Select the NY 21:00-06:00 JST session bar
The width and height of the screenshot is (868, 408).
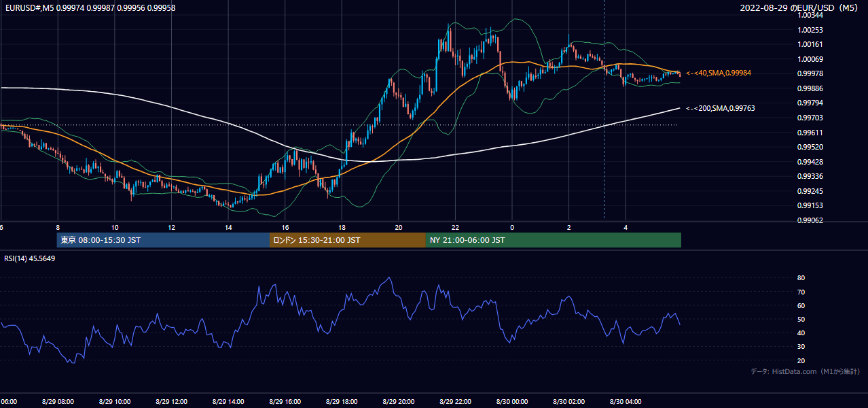pos(554,240)
